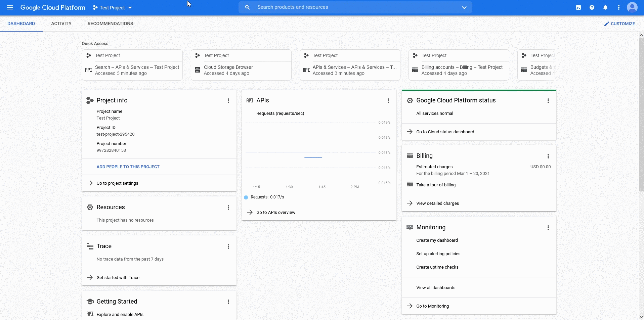Click Create uptime checks
The width and height of the screenshot is (644, 320).
point(437,267)
